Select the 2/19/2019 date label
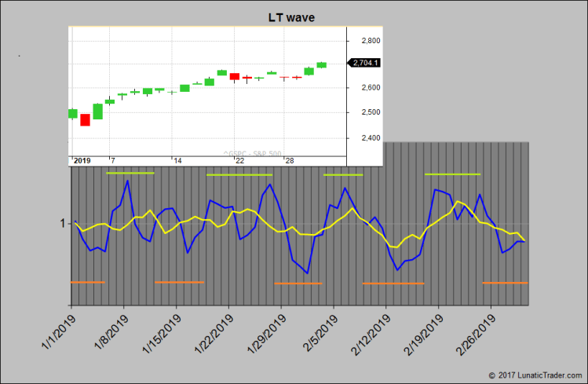 [x=423, y=332]
